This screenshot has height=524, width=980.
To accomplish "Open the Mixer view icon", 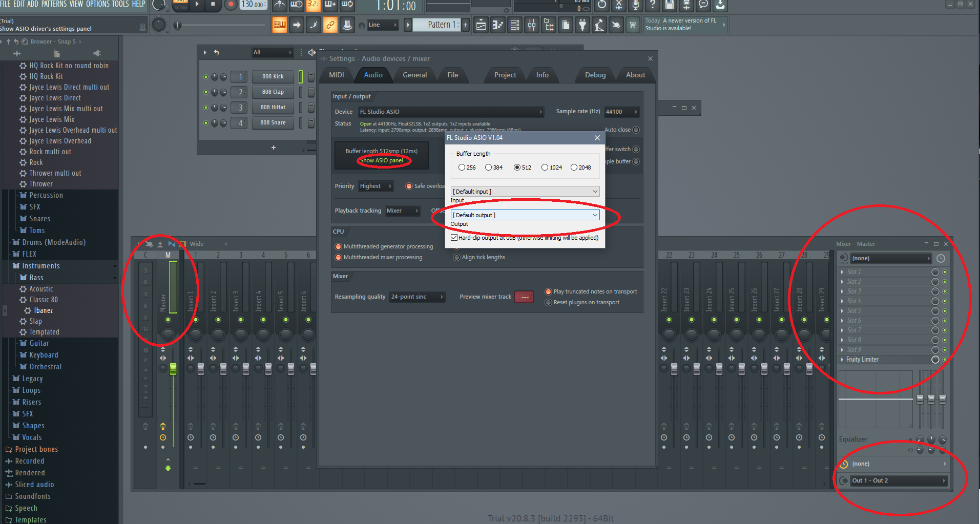I will (x=532, y=25).
